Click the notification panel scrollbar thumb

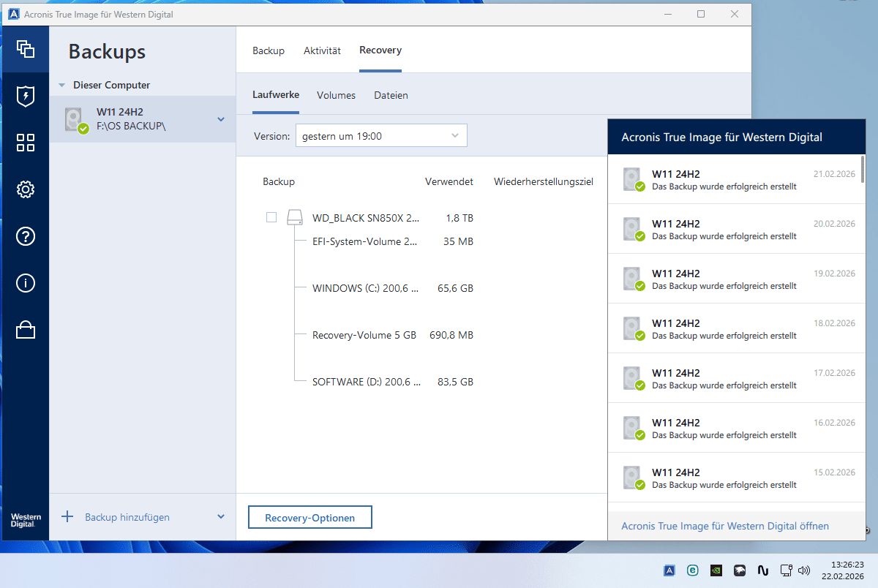[863, 168]
